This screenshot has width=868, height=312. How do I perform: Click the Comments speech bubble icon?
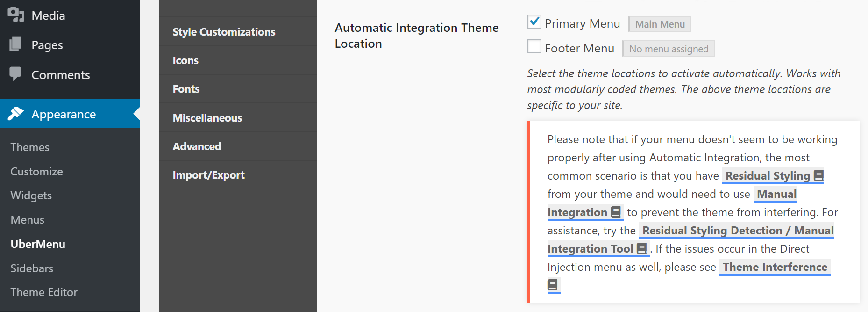tap(15, 74)
